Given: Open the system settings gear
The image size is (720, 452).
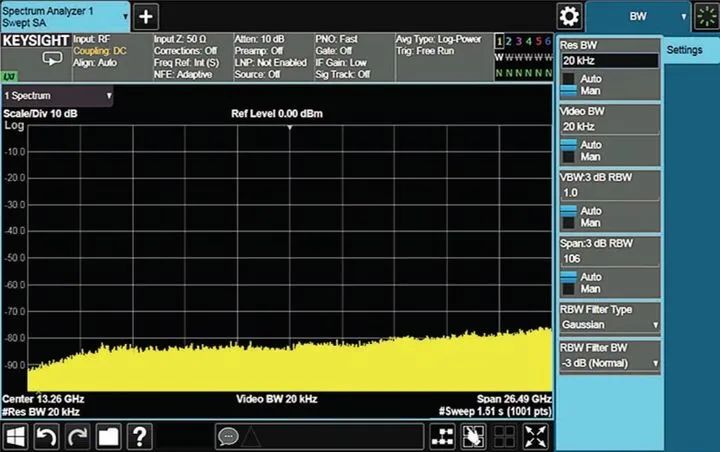Looking at the screenshot, I should pyautogui.click(x=570, y=16).
